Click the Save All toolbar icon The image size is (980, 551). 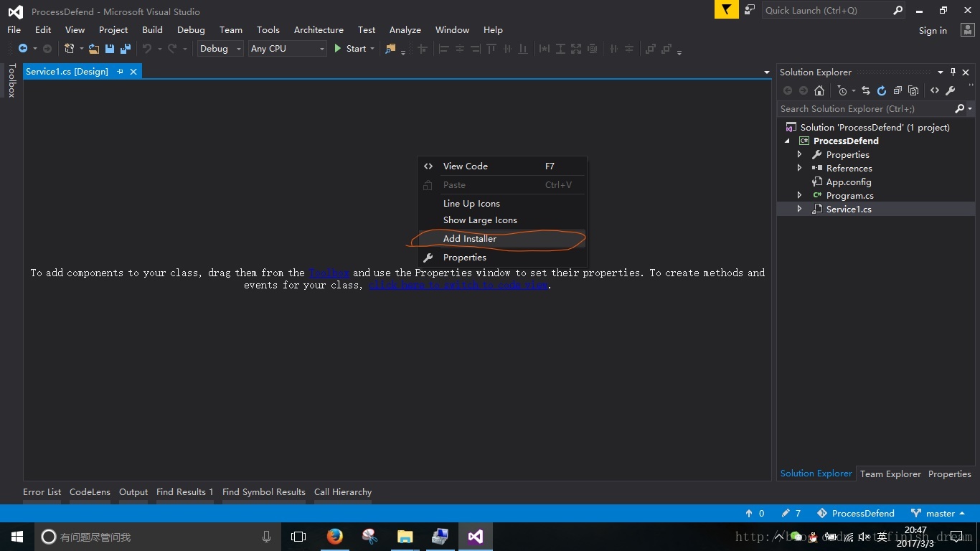126,49
